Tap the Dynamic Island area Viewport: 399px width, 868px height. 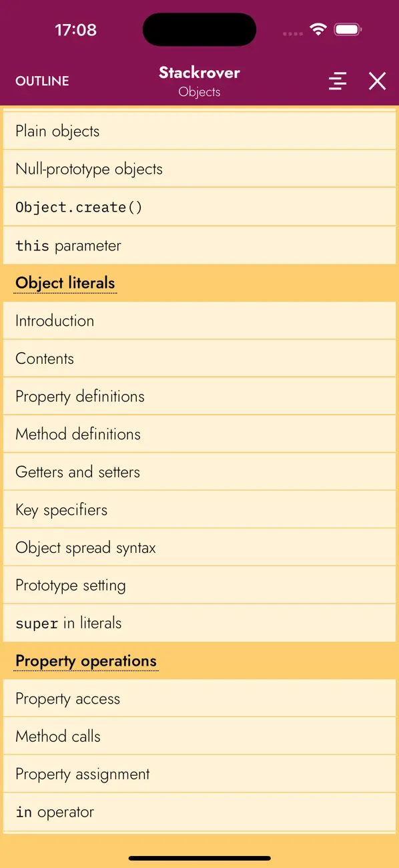(x=199, y=29)
